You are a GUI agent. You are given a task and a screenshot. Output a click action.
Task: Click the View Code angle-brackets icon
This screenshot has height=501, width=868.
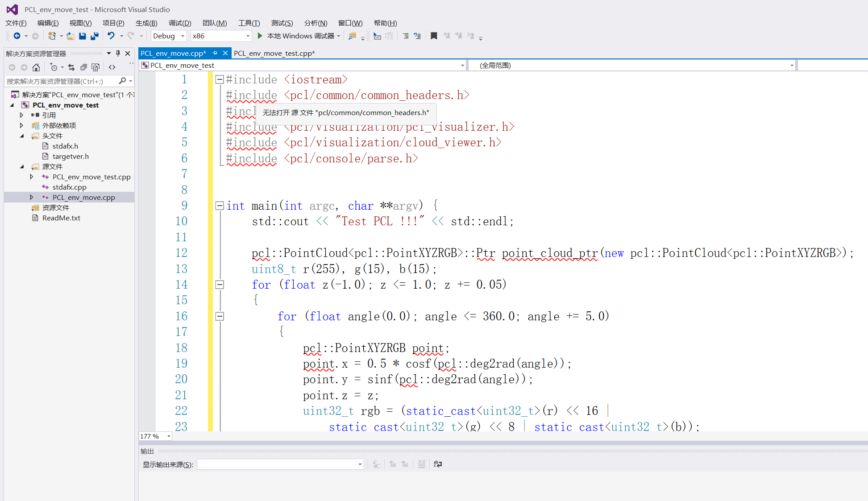[112, 67]
